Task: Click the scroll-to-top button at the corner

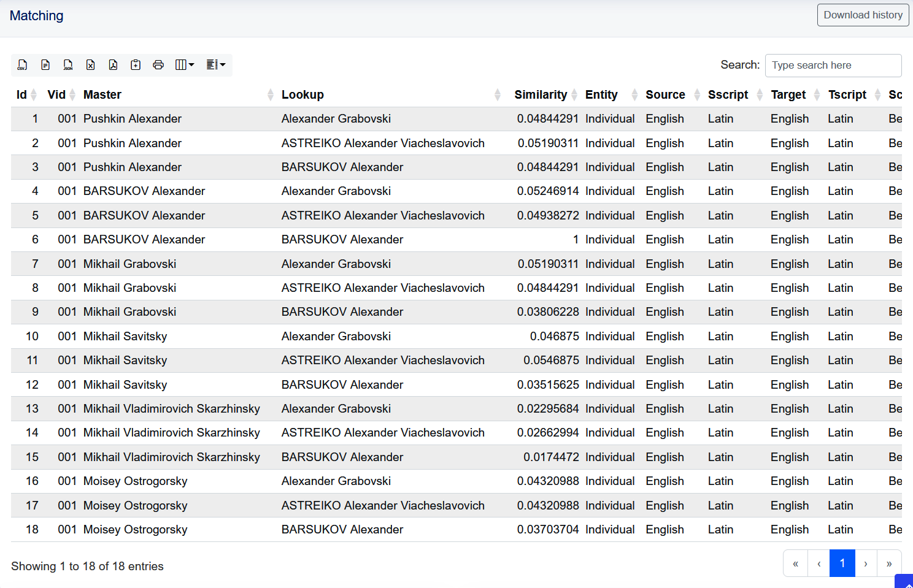Action: [904, 582]
